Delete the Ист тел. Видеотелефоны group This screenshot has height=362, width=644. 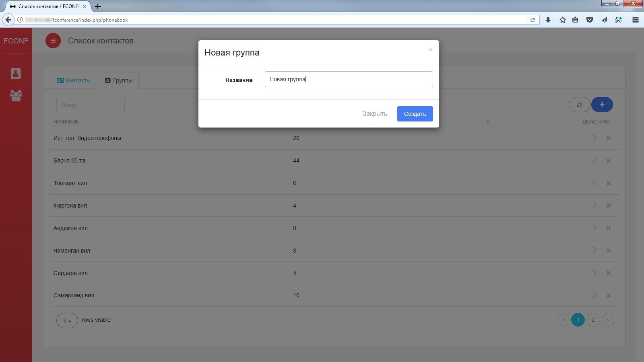point(609,138)
